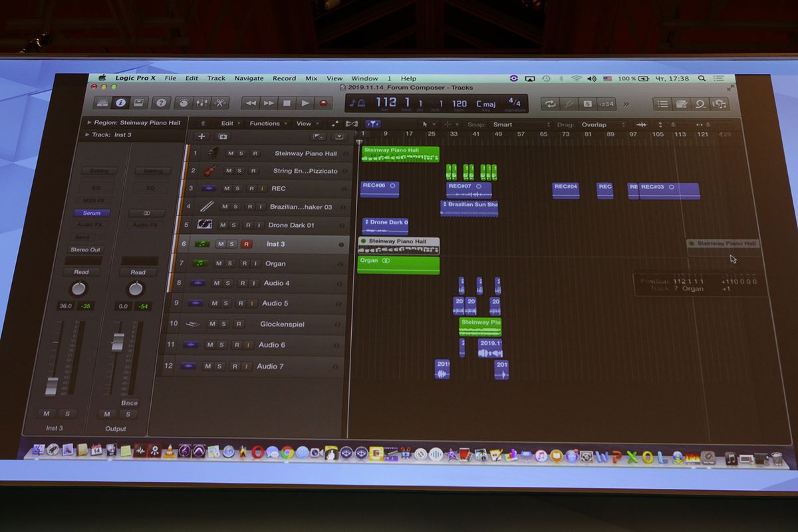This screenshot has width=798, height=532.
Task: Open the Navigate menu
Action: coord(249,78)
